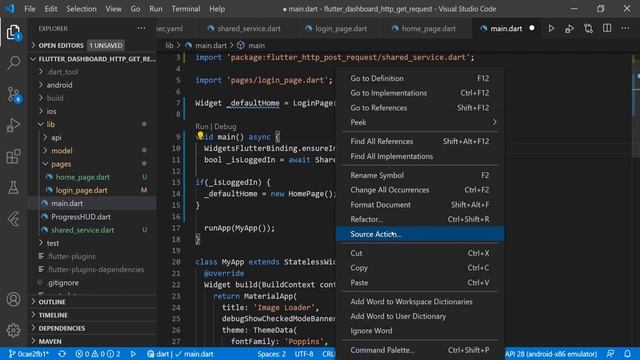Open the File menu
Viewport: 640px width, 360px height.
30,9
